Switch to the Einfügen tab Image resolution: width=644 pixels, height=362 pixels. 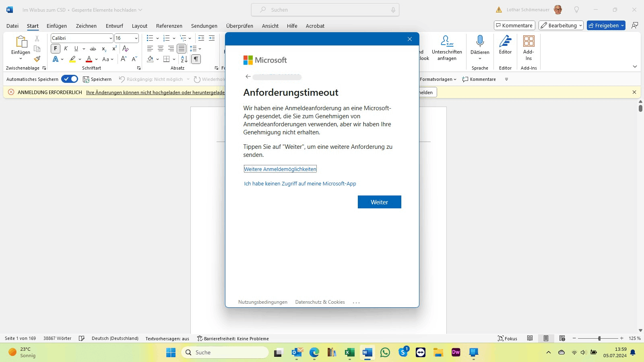pyautogui.click(x=57, y=26)
